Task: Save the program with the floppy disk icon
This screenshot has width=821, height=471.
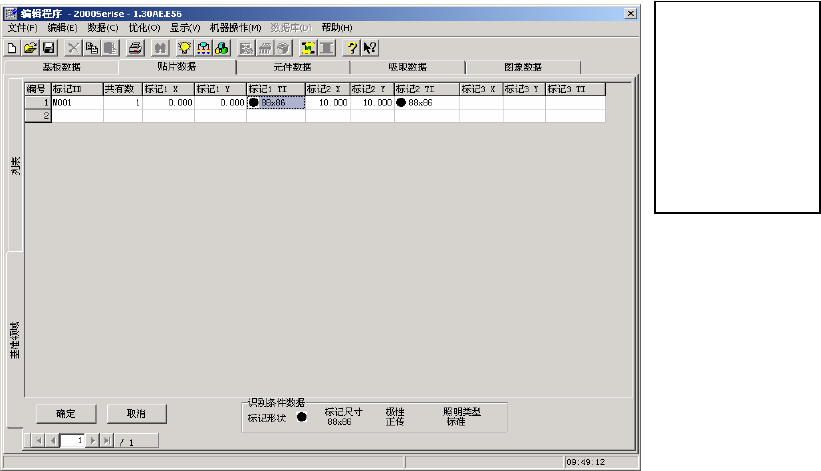Action: (47, 47)
